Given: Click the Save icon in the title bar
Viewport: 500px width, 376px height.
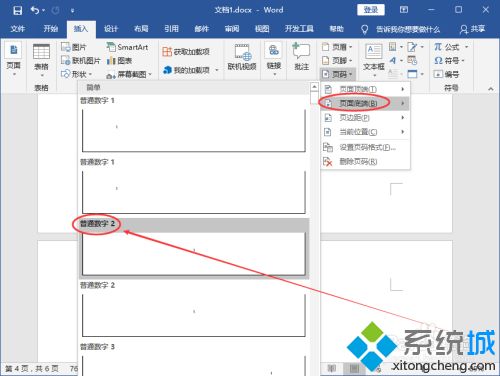Looking at the screenshot, I should 17,10.
